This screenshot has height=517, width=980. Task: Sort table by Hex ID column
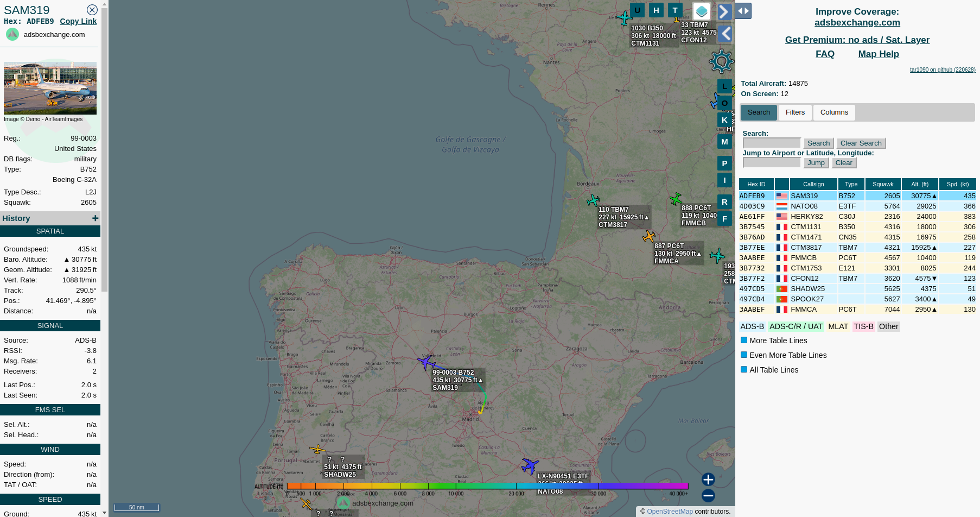tap(756, 184)
